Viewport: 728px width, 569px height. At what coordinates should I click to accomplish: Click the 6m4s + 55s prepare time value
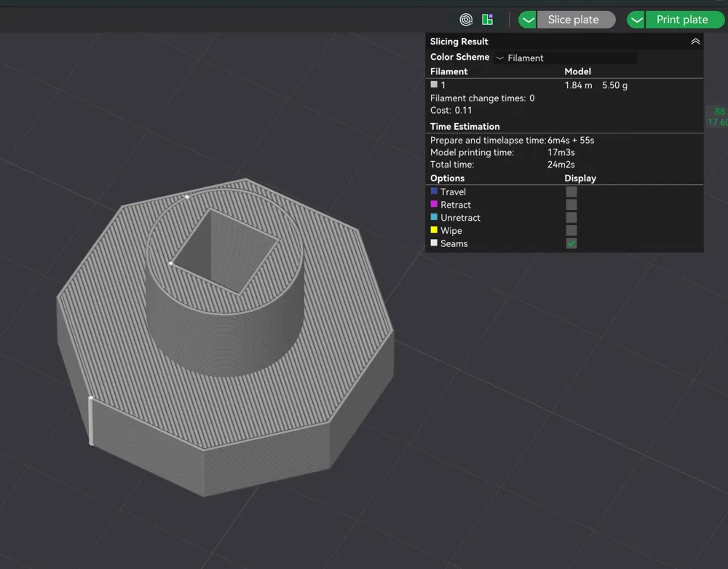(x=571, y=141)
